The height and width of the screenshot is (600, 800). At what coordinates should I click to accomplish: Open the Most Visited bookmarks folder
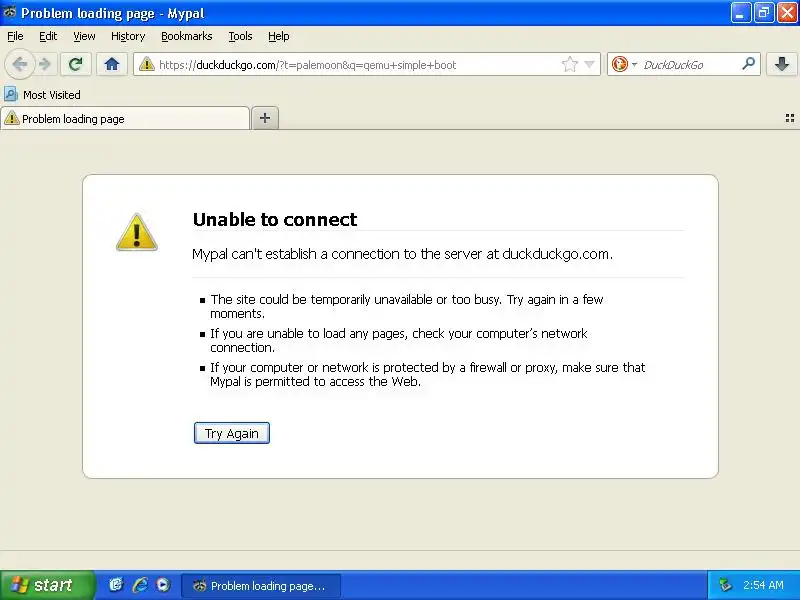click(x=42, y=95)
